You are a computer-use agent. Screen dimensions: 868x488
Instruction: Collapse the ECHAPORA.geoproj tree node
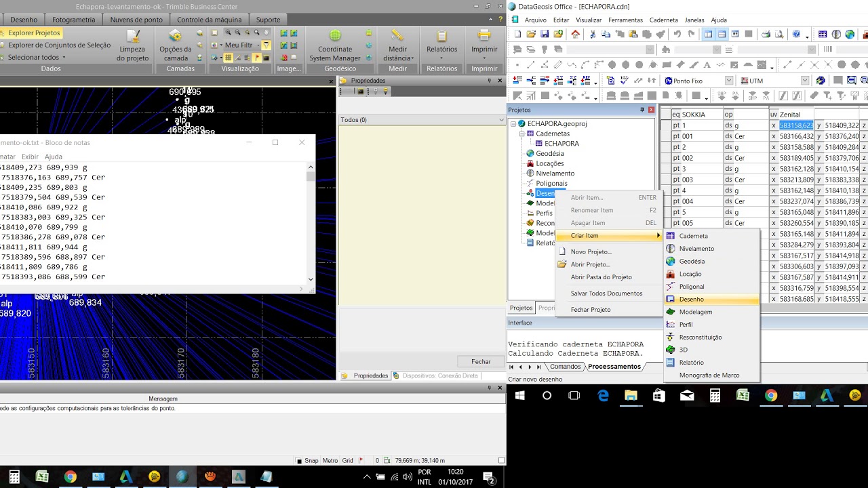[x=513, y=124]
